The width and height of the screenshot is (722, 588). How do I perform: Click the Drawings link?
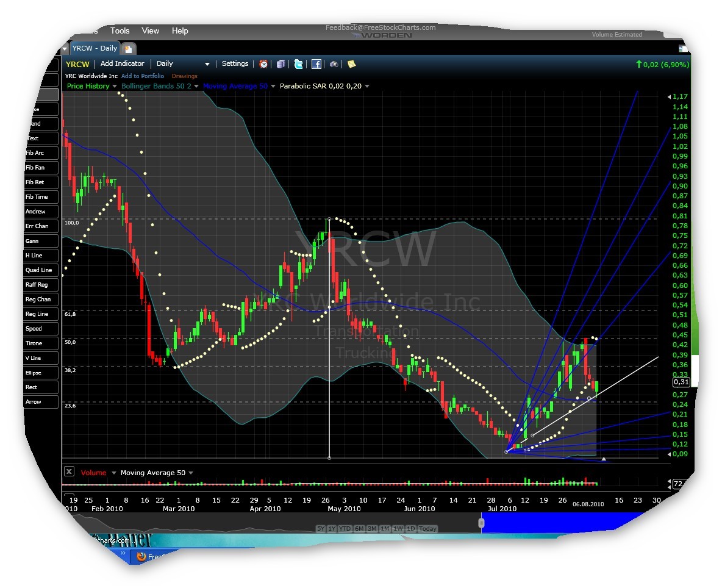point(184,76)
